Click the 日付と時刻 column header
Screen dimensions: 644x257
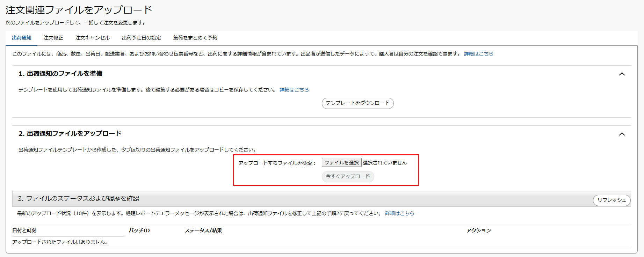pyautogui.click(x=24, y=230)
